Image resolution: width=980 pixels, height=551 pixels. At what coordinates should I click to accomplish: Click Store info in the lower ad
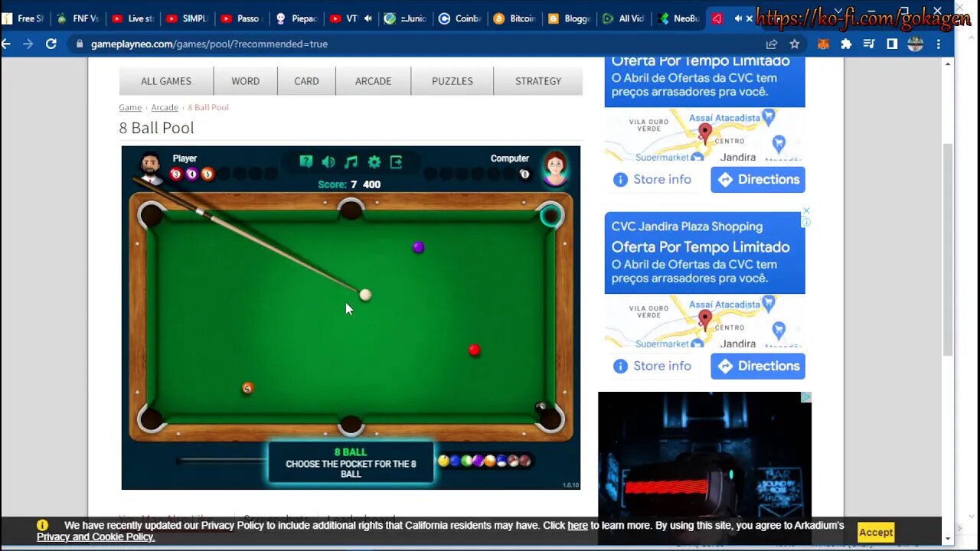(x=652, y=366)
